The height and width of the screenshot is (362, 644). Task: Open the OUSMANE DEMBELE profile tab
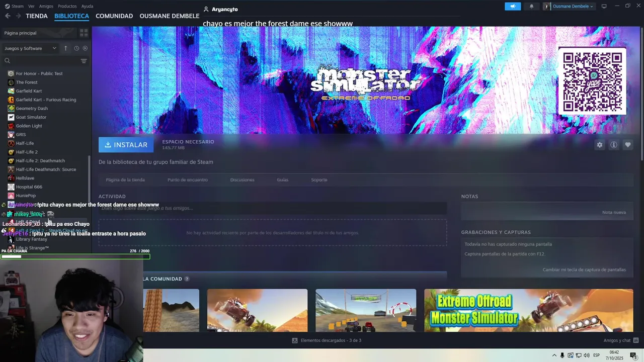170,16
